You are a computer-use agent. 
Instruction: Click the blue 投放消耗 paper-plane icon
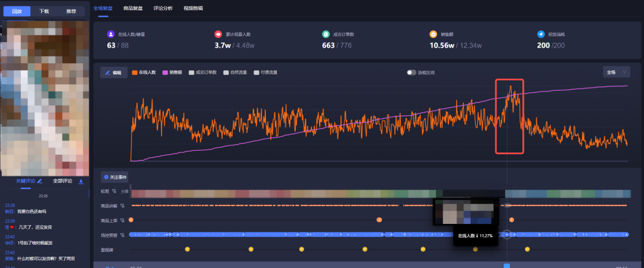point(541,35)
